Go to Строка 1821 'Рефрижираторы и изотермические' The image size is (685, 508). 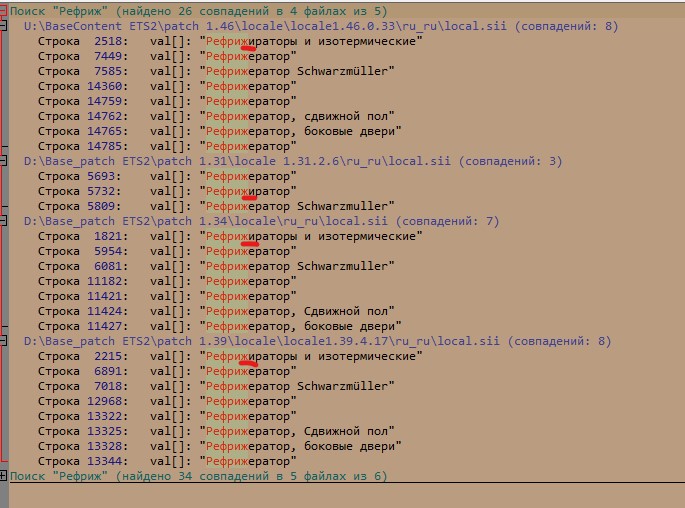pos(230,236)
